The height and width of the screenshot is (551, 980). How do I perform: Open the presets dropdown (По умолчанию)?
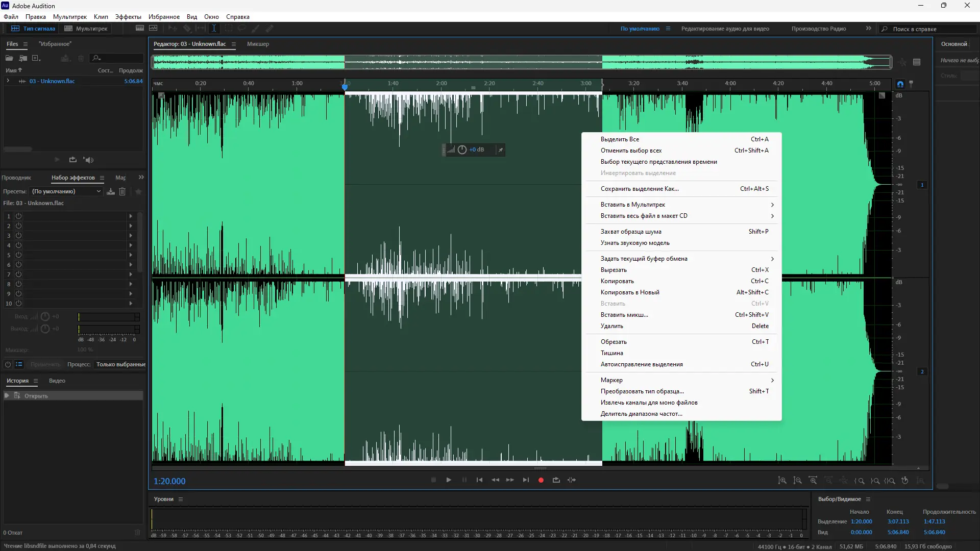[67, 191]
